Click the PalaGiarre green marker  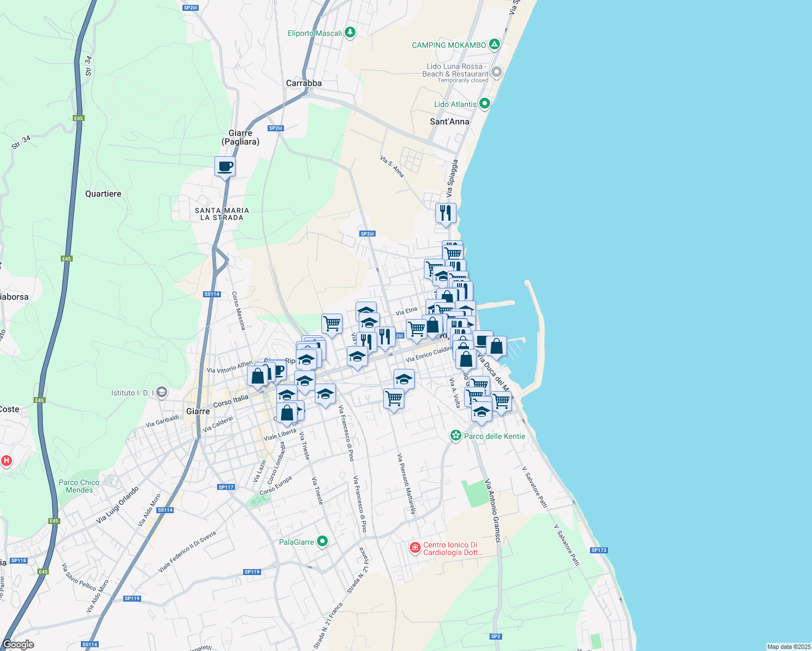(x=323, y=541)
